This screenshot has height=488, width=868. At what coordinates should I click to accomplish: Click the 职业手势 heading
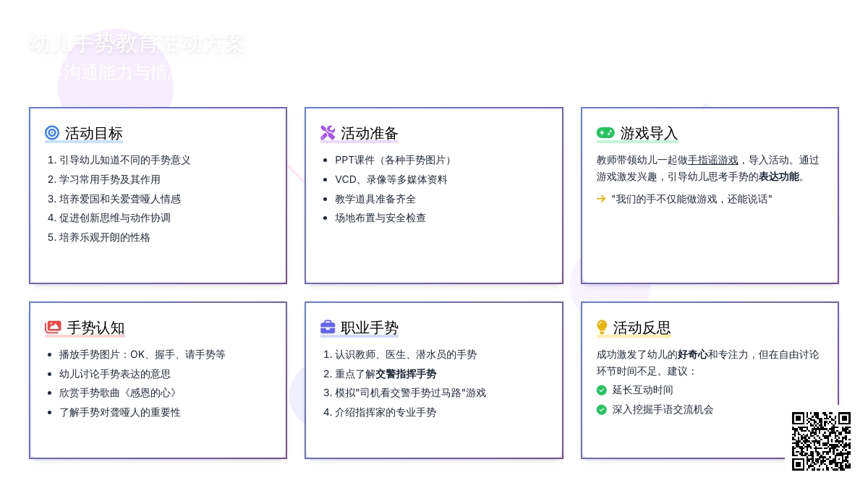coord(370,328)
